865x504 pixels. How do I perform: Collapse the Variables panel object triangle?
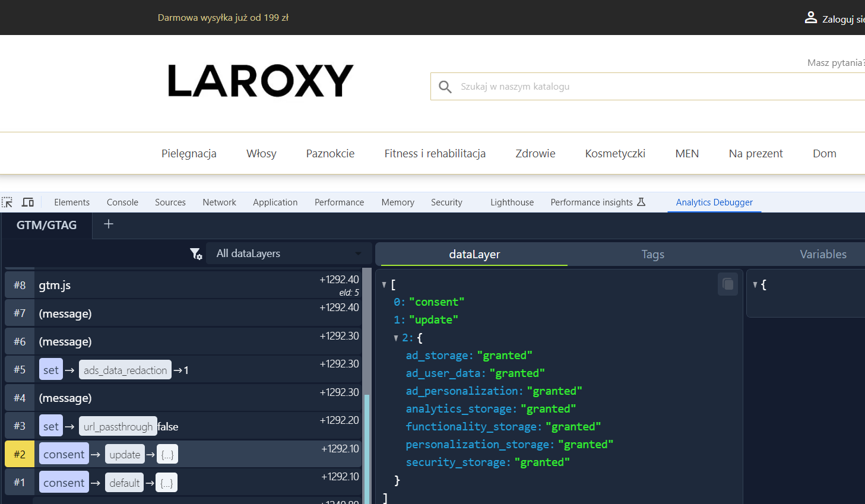click(x=755, y=285)
